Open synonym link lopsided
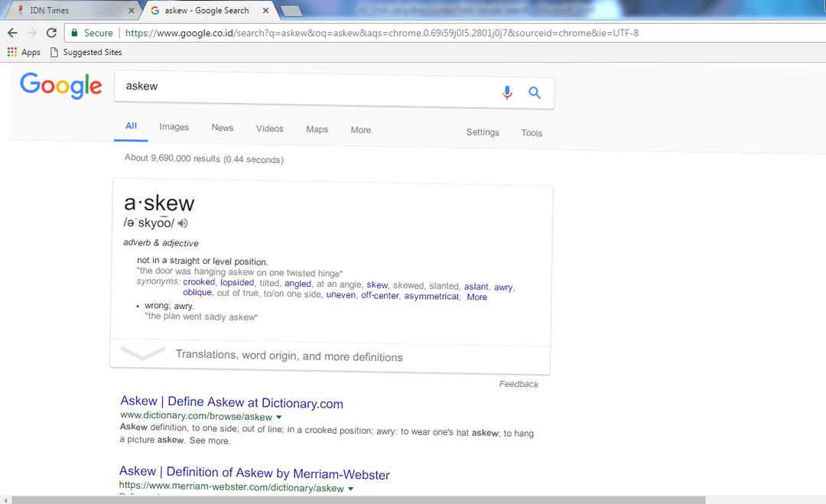The width and height of the screenshot is (826, 504). coord(237,282)
